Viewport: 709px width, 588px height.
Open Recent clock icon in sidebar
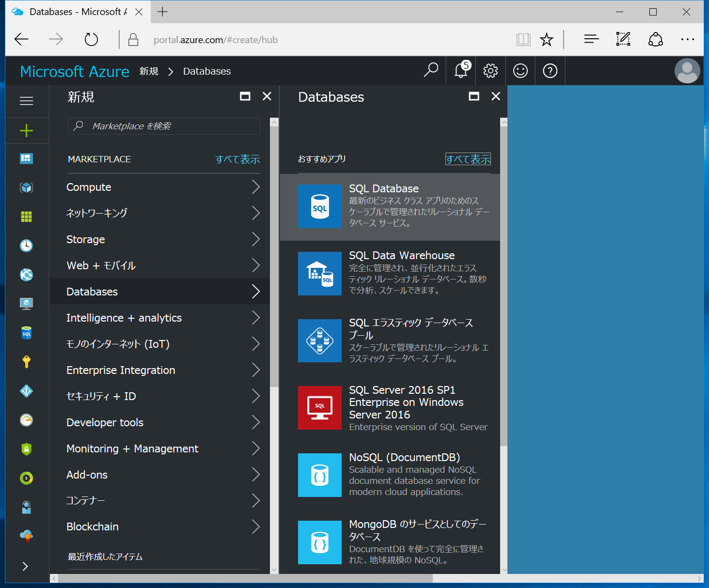tap(26, 246)
